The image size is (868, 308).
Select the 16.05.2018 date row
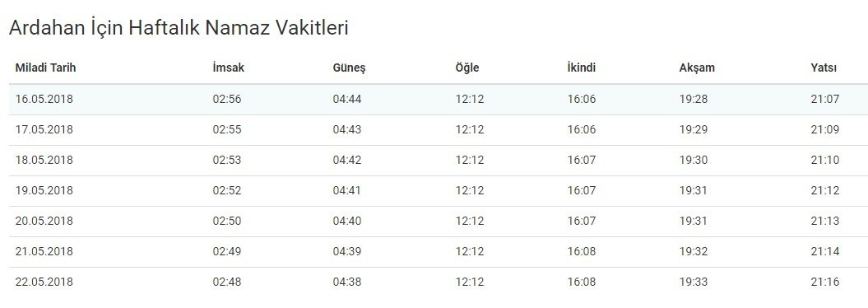[439, 100]
